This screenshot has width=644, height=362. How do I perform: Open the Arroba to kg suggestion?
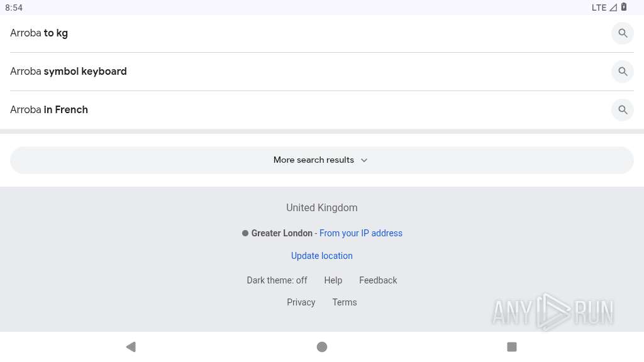point(321,33)
